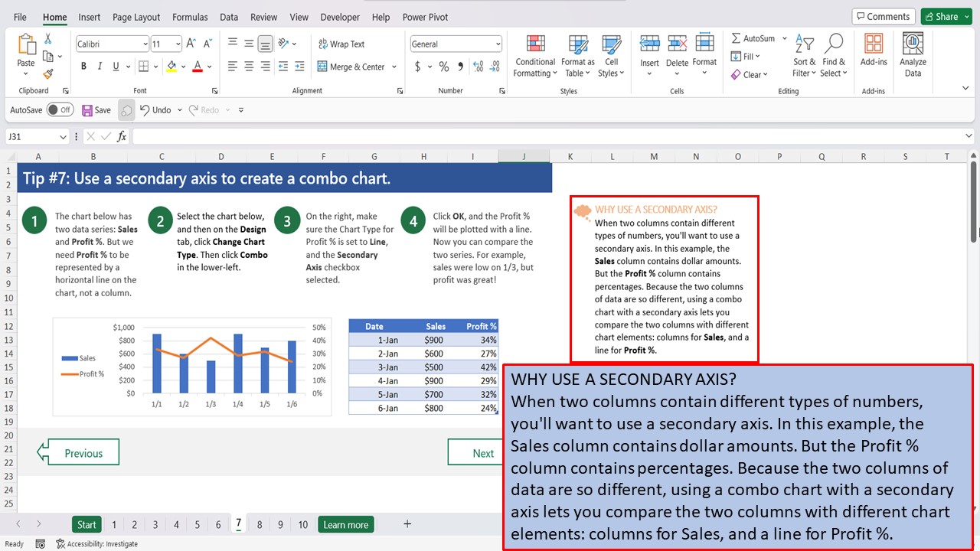Viewport: 980px width, 551px height.
Task: Click inside the Name Box showing J31
Action: (31, 135)
